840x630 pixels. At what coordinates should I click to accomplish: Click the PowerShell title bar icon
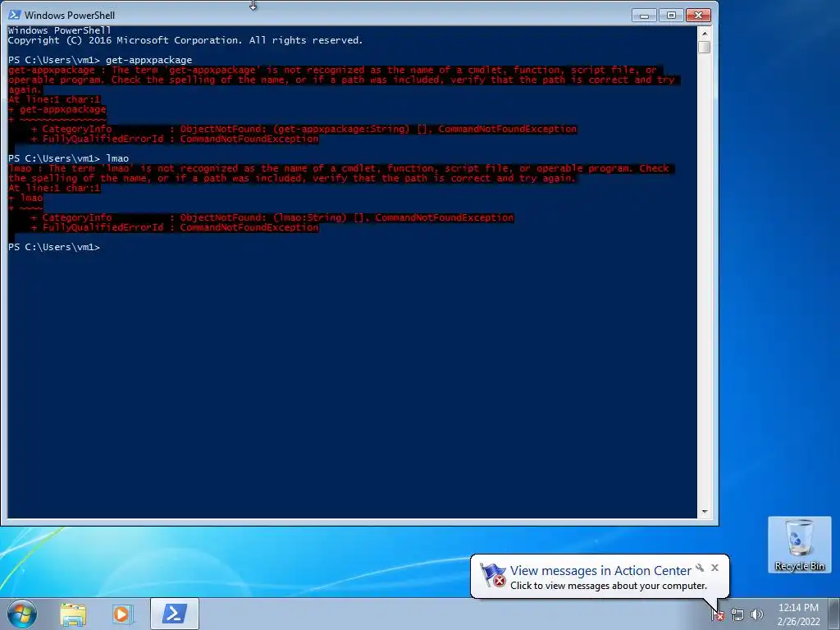coord(15,15)
